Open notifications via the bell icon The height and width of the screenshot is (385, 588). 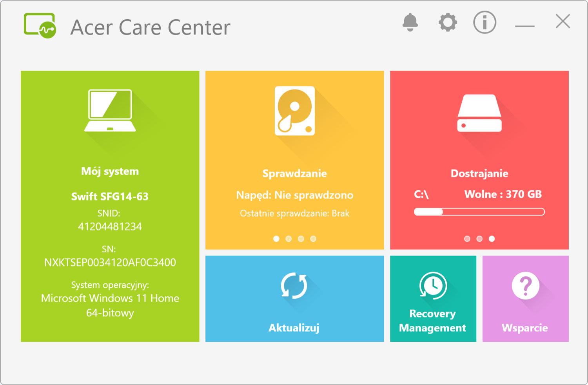coord(410,22)
